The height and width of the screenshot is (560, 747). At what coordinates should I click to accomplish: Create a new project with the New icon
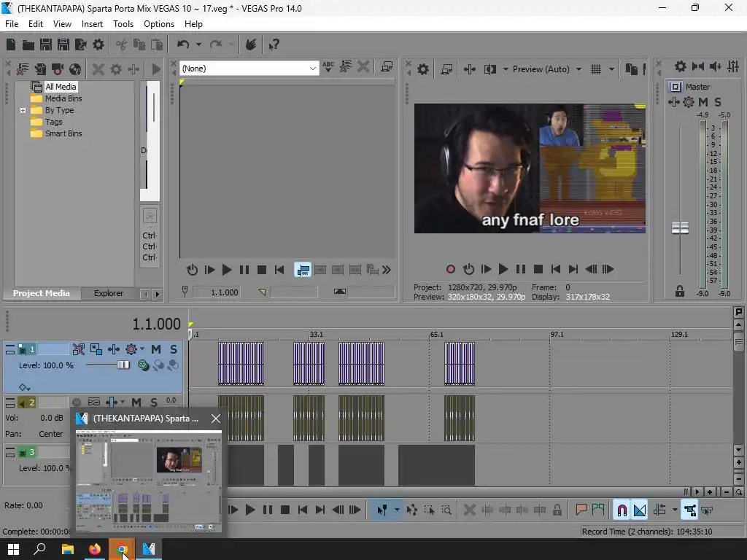click(x=10, y=44)
